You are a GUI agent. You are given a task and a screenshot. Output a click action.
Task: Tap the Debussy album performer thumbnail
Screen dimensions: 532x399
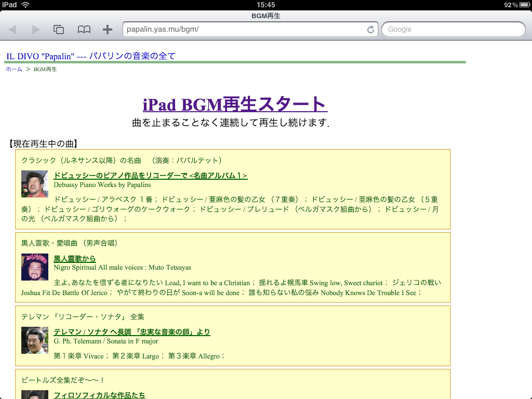point(35,184)
